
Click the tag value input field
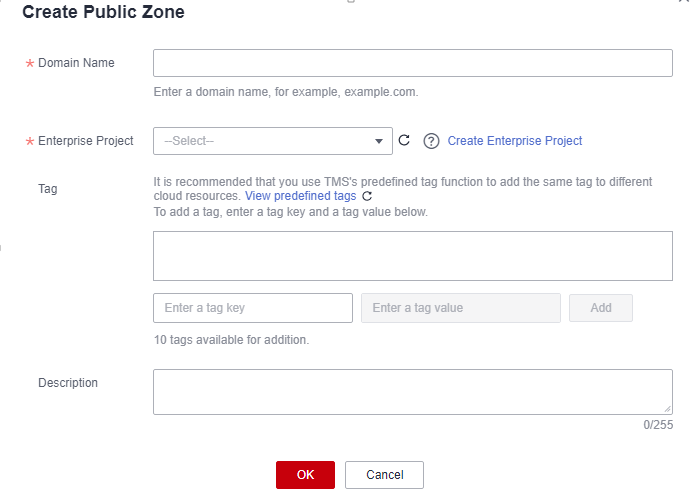coord(460,308)
